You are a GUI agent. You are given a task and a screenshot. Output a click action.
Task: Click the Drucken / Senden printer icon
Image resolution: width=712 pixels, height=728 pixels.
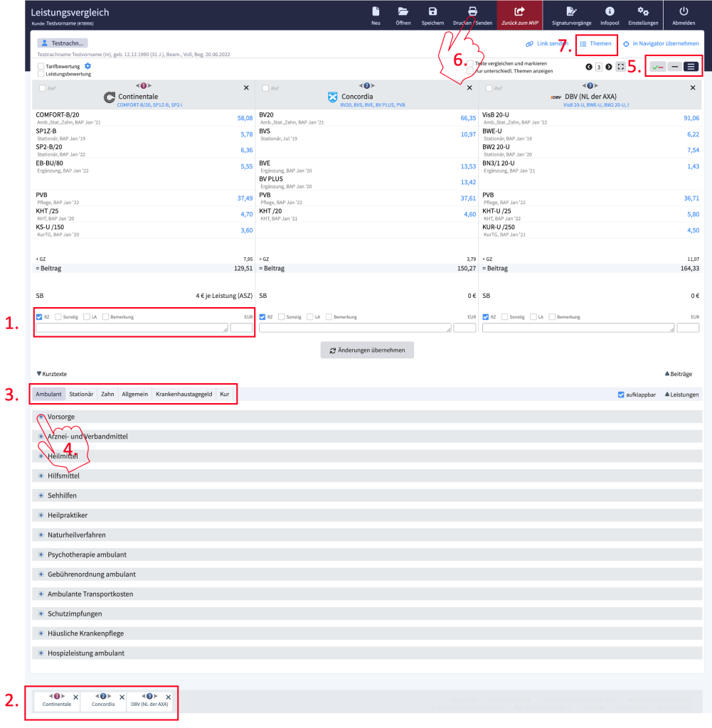(x=472, y=11)
